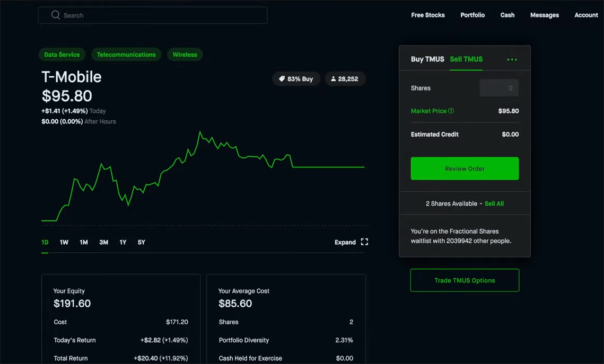Click the T-Mobile price chart line

tap(203, 177)
